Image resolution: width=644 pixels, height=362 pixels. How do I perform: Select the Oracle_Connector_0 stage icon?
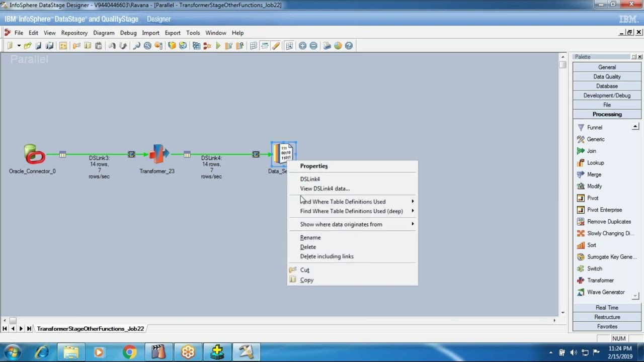[34, 154]
